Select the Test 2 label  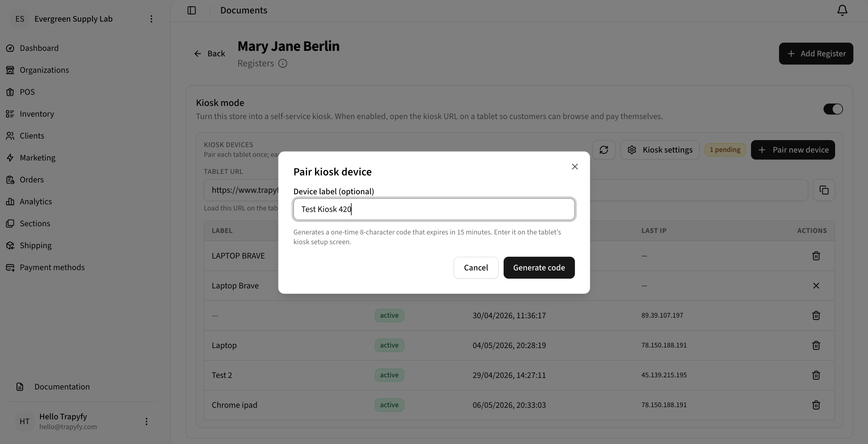coord(222,375)
